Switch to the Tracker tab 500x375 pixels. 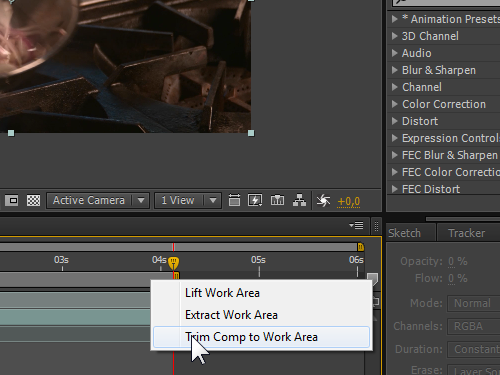coord(467,233)
